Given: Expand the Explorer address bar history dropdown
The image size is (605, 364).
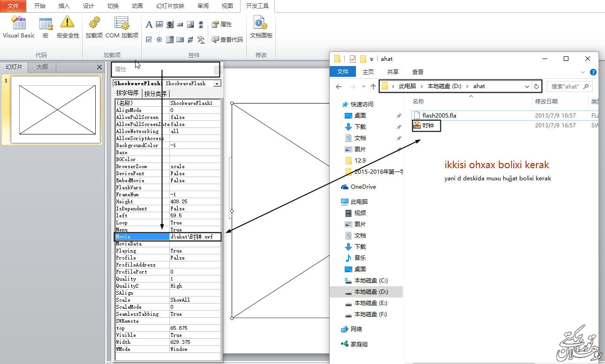Looking at the screenshot, I should coord(527,87).
